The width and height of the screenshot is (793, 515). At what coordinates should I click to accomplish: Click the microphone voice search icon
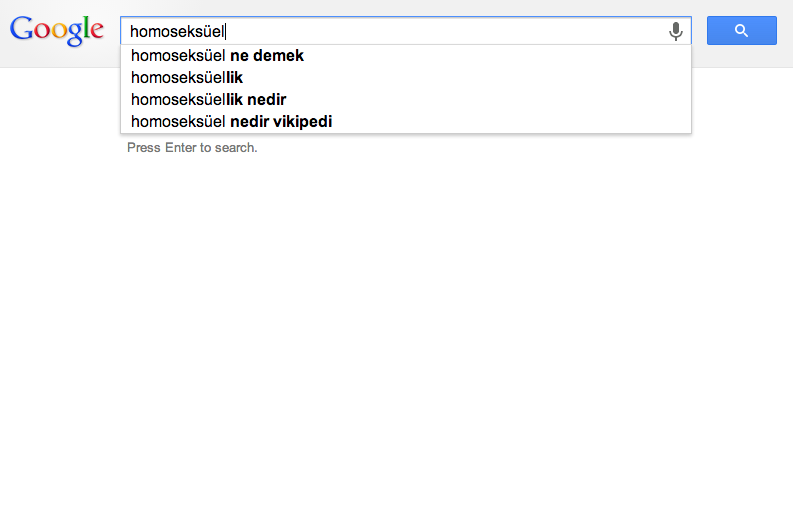click(675, 31)
